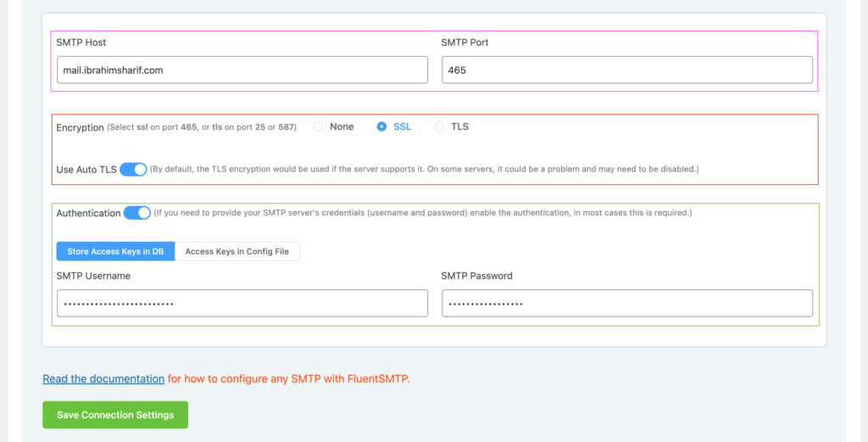Click the SMTP Username label text
The width and height of the screenshot is (868, 442).
pos(93,276)
